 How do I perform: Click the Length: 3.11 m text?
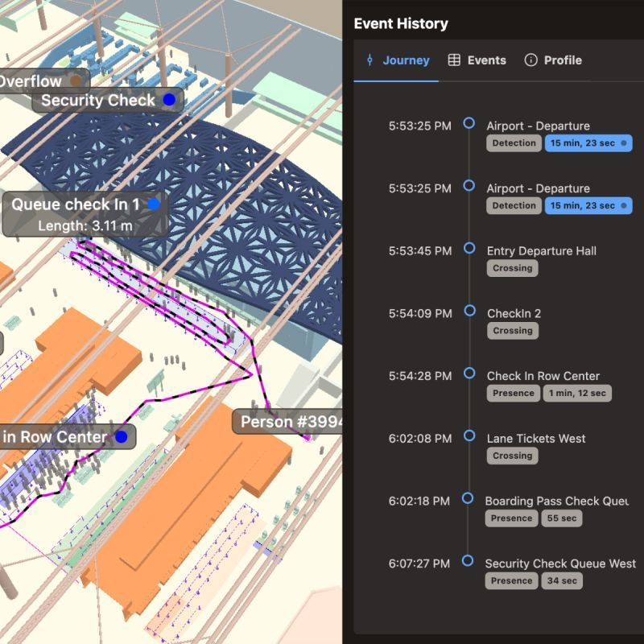[x=85, y=226]
